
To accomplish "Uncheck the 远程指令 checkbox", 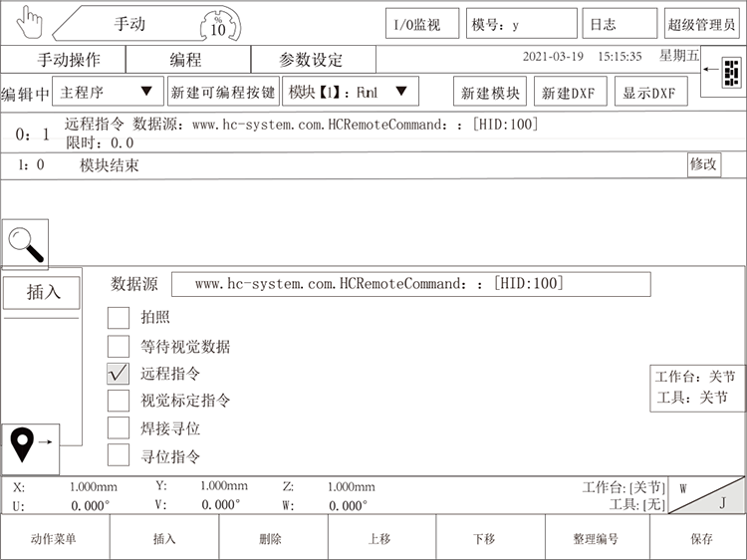I will (119, 374).
